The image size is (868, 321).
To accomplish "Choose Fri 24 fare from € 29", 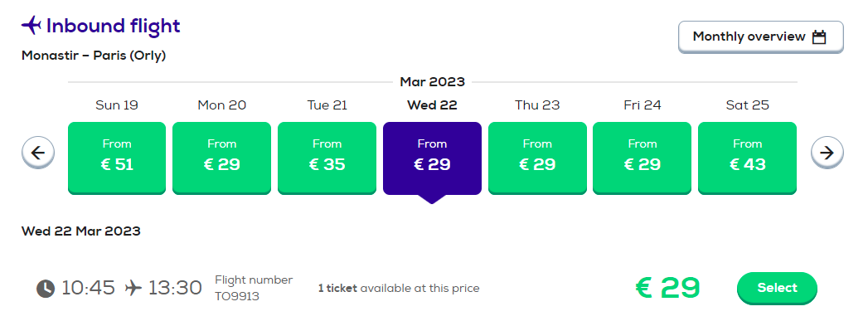I will pos(643,158).
